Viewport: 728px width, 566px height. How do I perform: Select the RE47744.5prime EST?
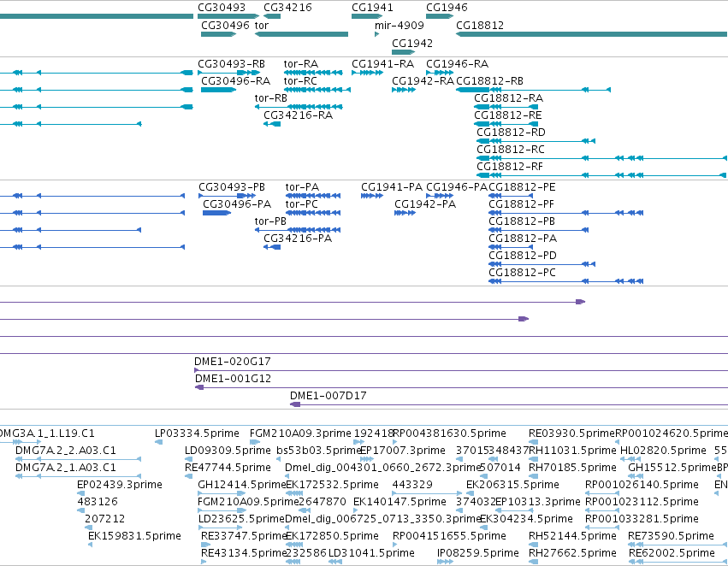point(188,476)
